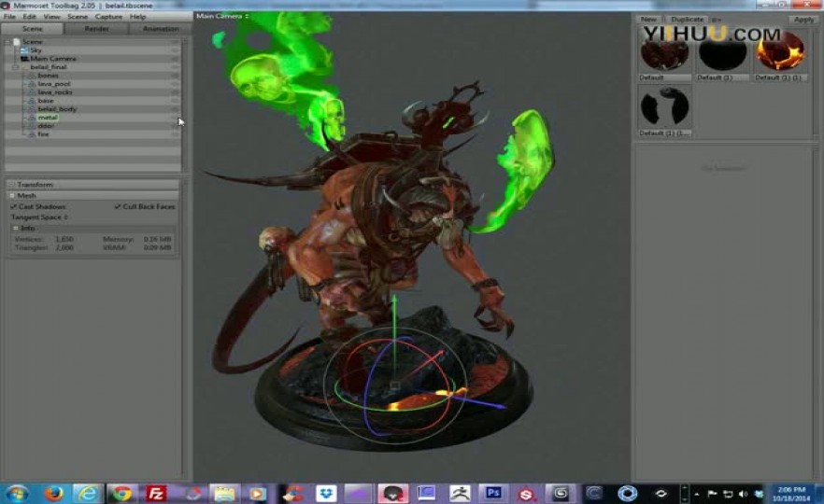Toggle visibility of lava_pool row

click(175, 84)
